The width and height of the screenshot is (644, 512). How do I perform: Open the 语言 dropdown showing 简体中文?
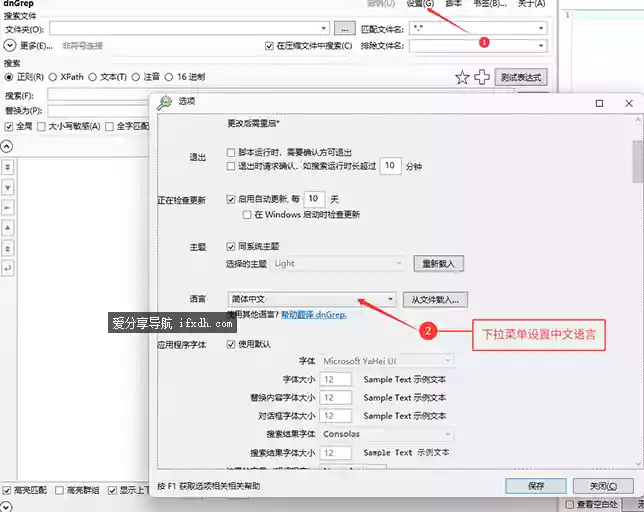[x=312, y=299]
